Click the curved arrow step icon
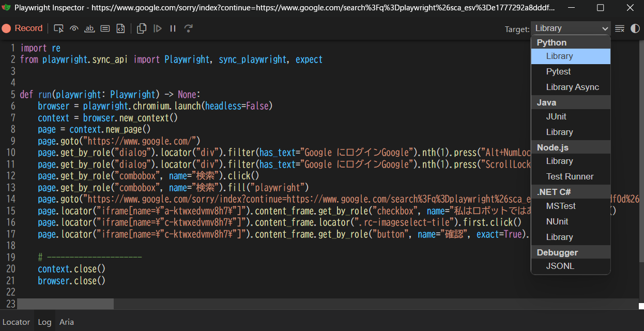The width and height of the screenshot is (644, 331). tap(188, 28)
